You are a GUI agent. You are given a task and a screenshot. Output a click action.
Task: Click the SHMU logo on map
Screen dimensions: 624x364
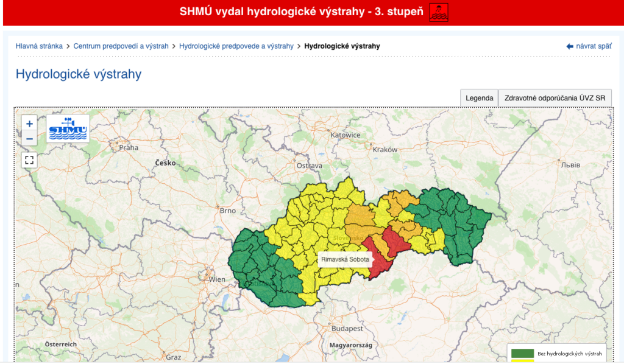[x=68, y=128]
